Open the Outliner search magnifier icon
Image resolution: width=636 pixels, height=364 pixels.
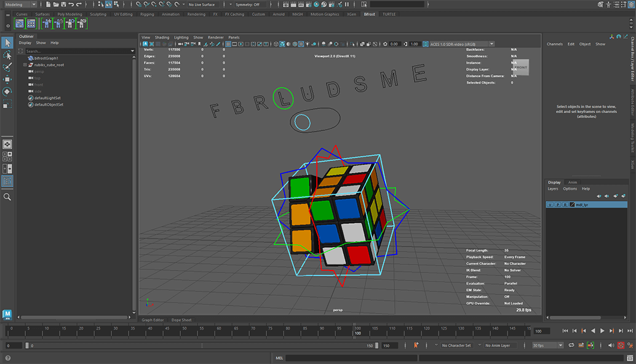pos(7,197)
